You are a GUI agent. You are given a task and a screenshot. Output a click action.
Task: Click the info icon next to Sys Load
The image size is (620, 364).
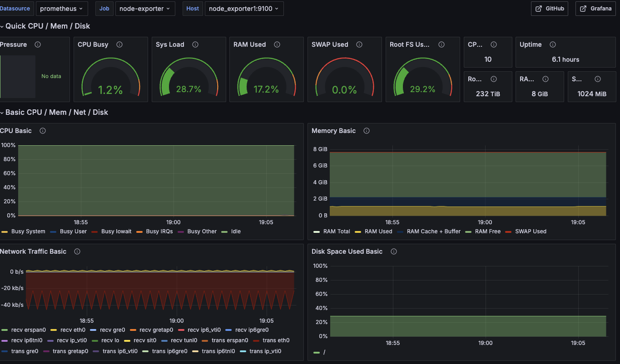(195, 44)
